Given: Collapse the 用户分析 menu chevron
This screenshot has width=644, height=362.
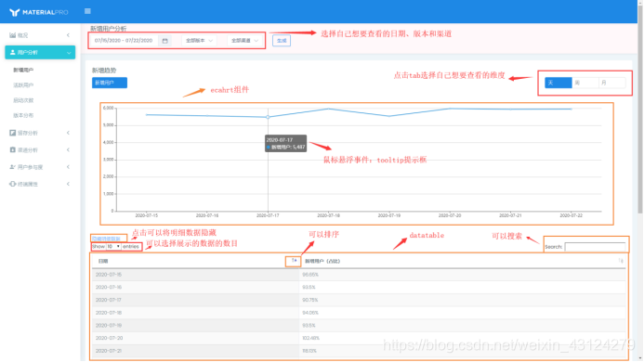Looking at the screenshot, I should point(69,53).
